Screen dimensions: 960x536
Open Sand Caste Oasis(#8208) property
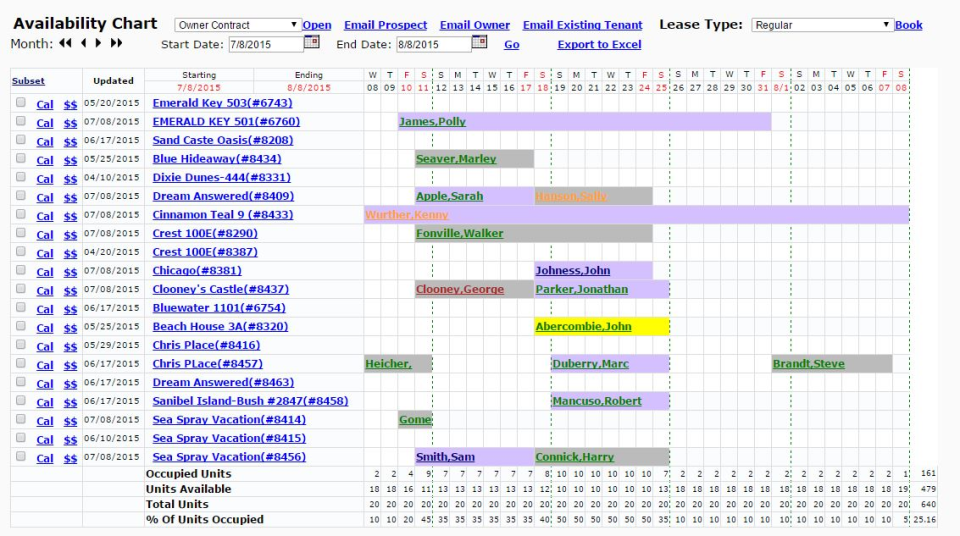coord(223,140)
